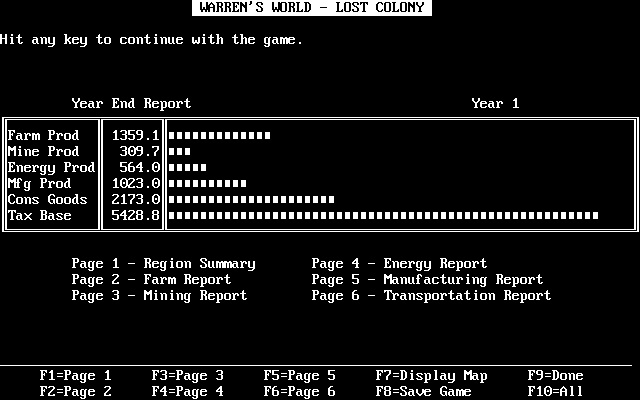Click the Mfg Prod row label
640x400 pixels.
pos(40,184)
